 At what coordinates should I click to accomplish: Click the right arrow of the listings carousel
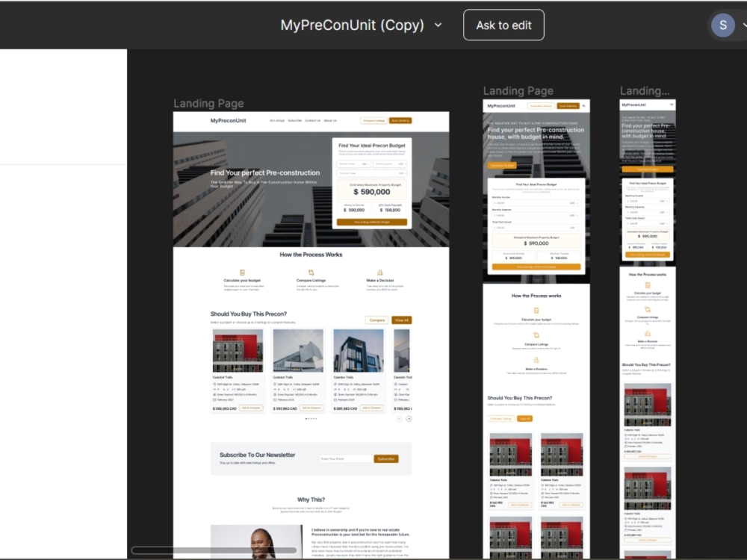click(409, 418)
